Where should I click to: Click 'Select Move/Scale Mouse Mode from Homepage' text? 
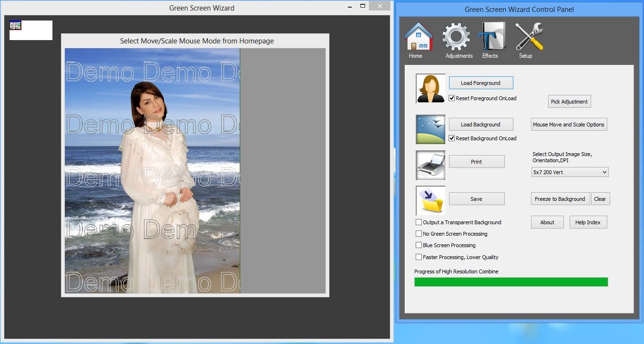197,41
